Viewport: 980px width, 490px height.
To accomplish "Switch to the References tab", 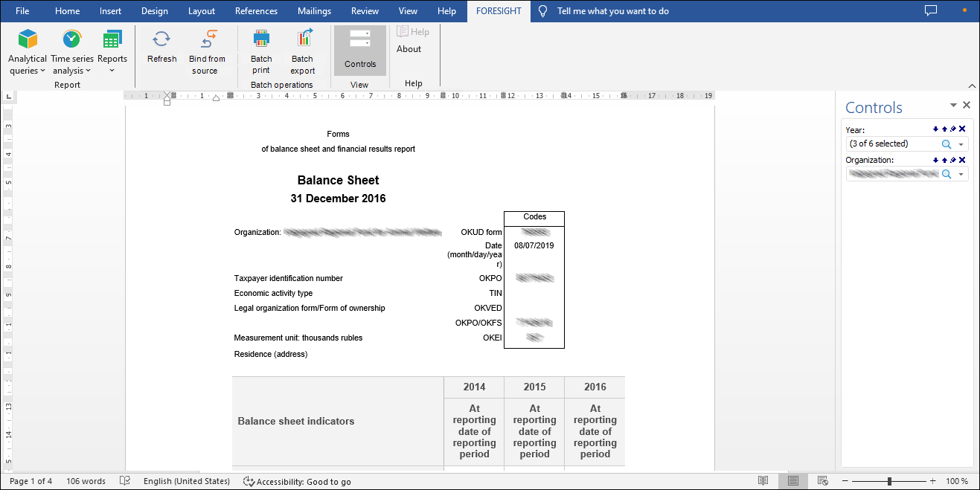I will (256, 11).
